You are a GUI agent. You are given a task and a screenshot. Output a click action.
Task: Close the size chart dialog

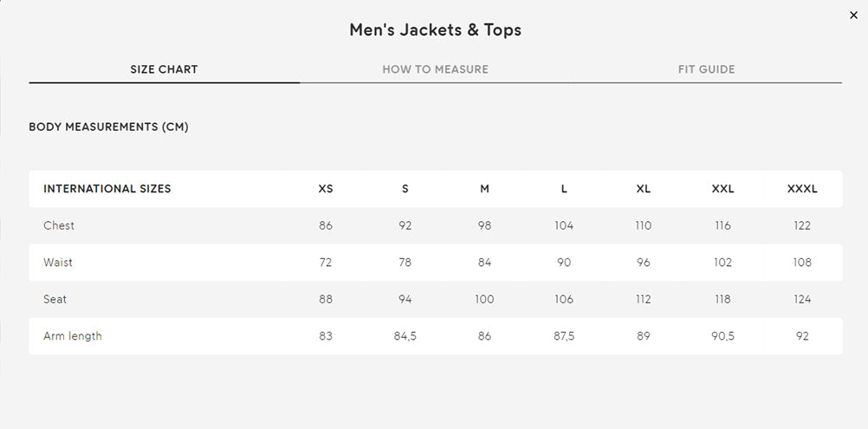click(853, 16)
